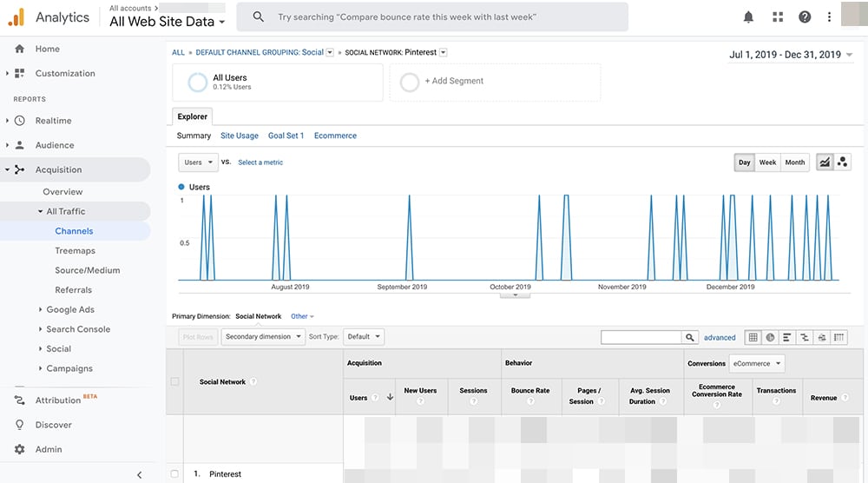Switch to the pivot table view icon
This screenshot has height=483, width=868.
(839, 337)
